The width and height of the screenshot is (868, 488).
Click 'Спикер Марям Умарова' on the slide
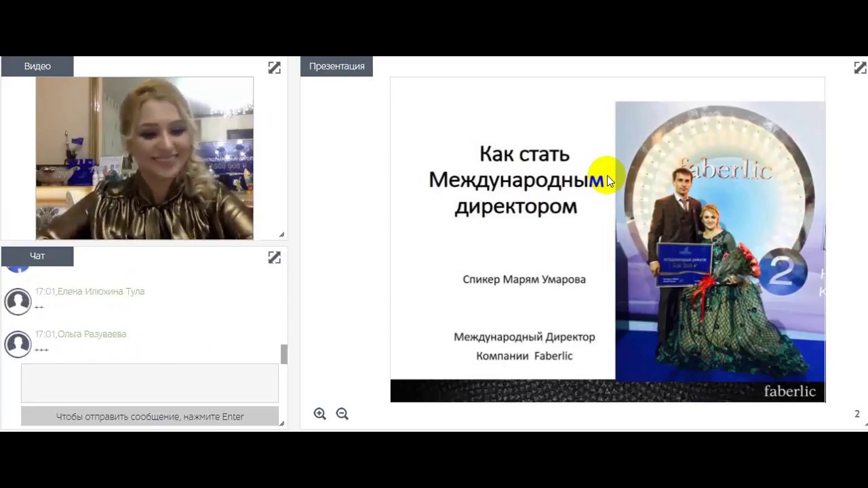524,279
